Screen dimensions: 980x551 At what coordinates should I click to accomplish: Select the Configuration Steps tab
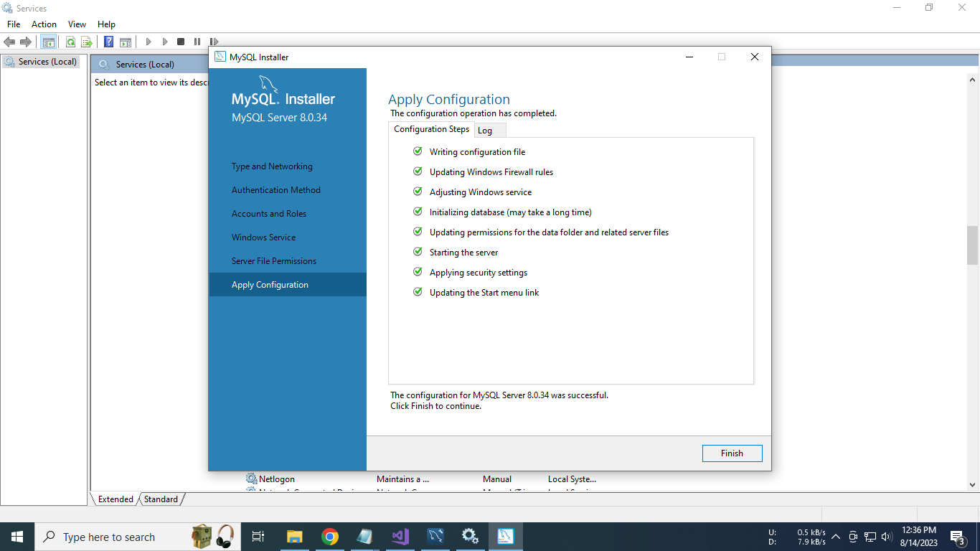pyautogui.click(x=431, y=129)
